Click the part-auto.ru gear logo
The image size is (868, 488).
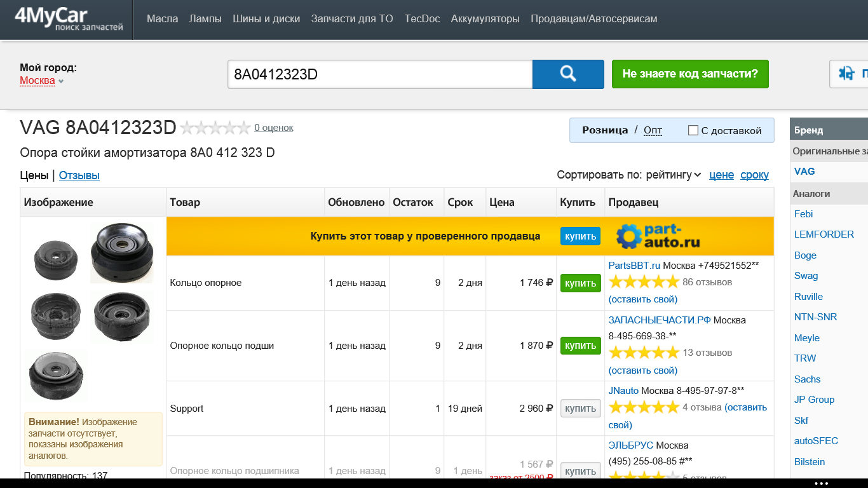[x=658, y=236]
